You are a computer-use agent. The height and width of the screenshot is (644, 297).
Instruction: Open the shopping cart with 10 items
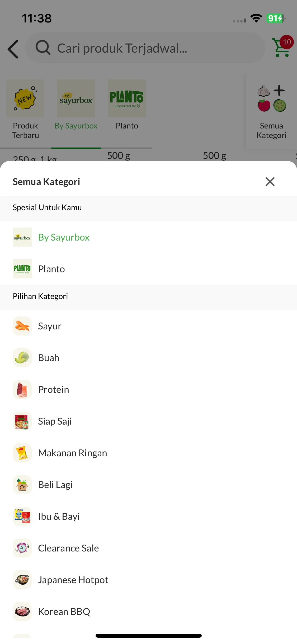(x=282, y=47)
